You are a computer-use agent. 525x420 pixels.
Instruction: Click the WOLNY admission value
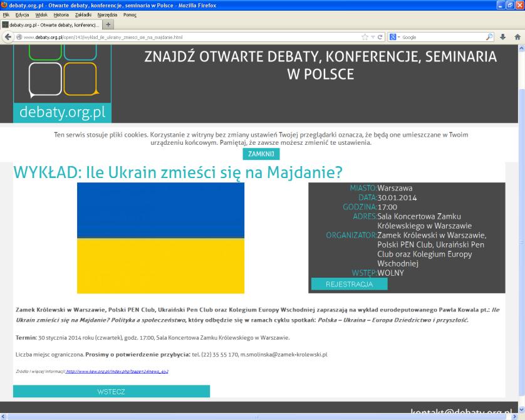coord(390,273)
